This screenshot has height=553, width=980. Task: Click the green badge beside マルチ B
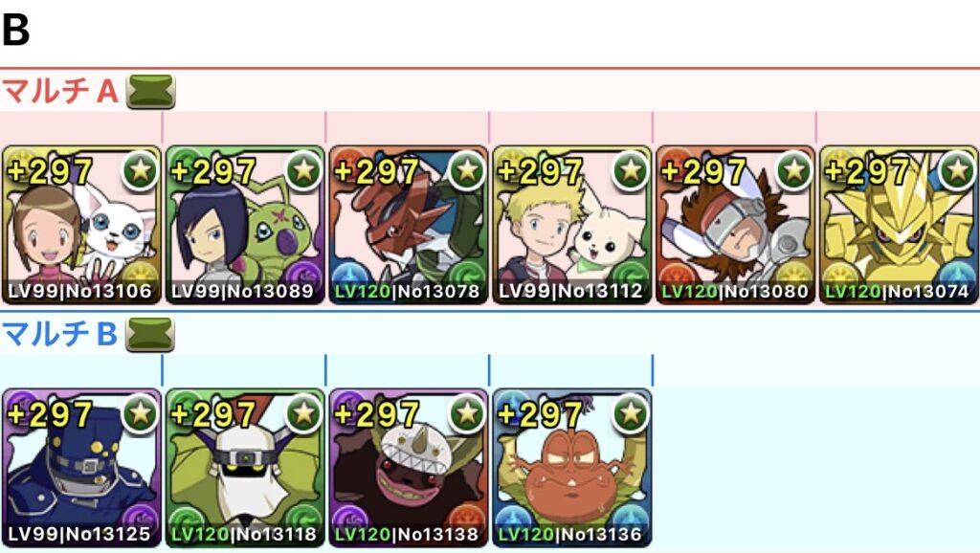[150, 334]
